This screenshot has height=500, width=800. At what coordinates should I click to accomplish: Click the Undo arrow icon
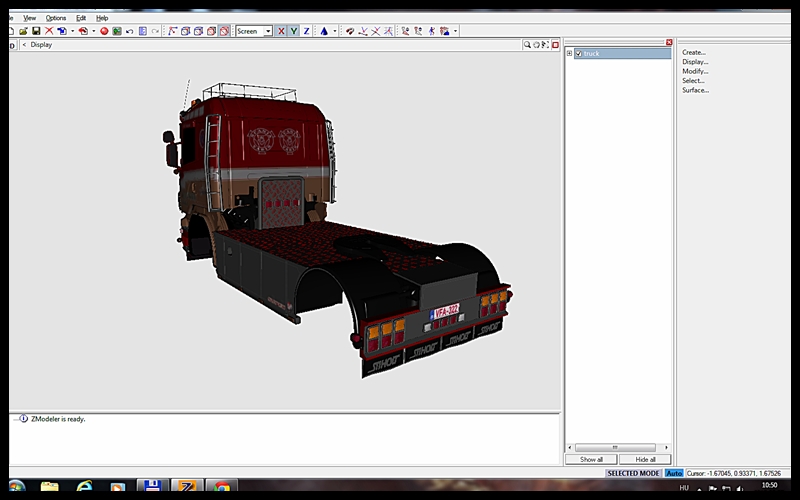click(x=129, y=31)
